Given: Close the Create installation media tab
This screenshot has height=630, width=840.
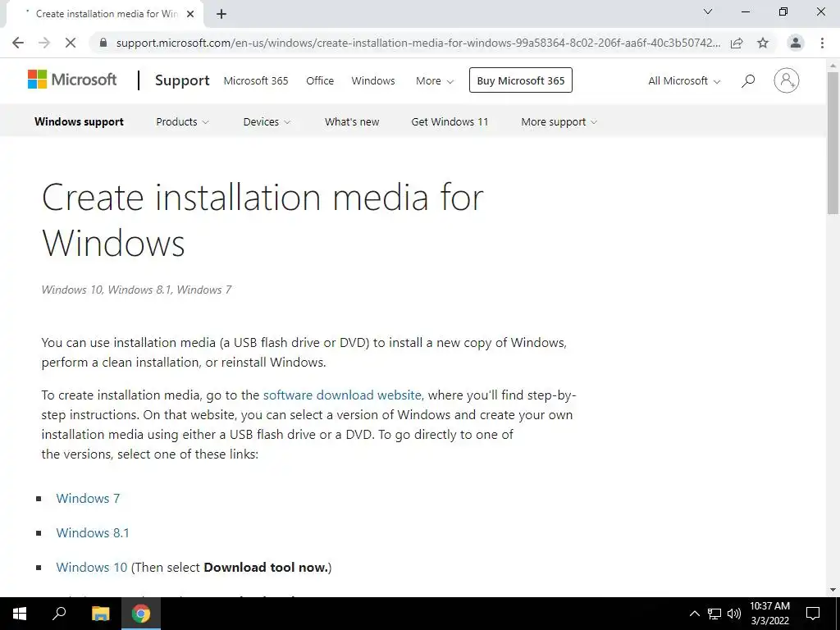Looking at the screenshot, I should tap(190, 14).
